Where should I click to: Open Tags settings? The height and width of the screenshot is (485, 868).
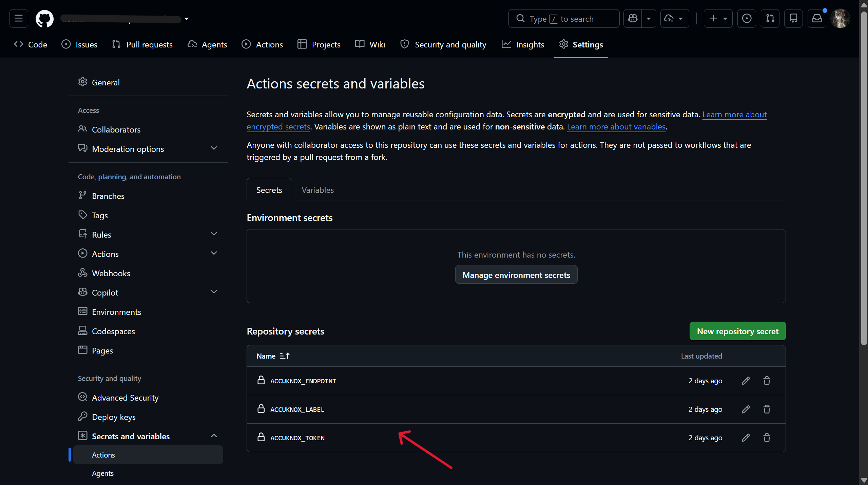148,215
